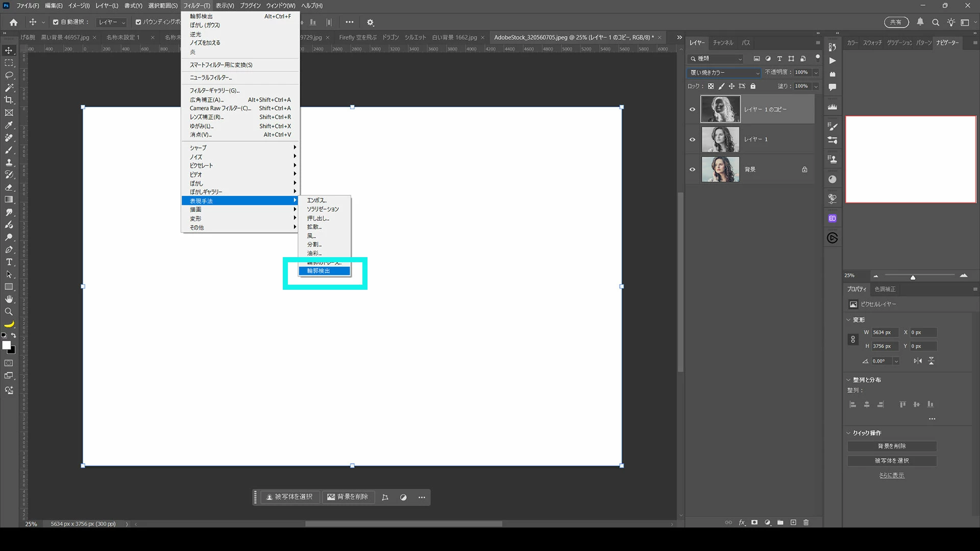Click the 背景を削除 quick action button
The image size is (980, 551).
click(x=892, y=446)
